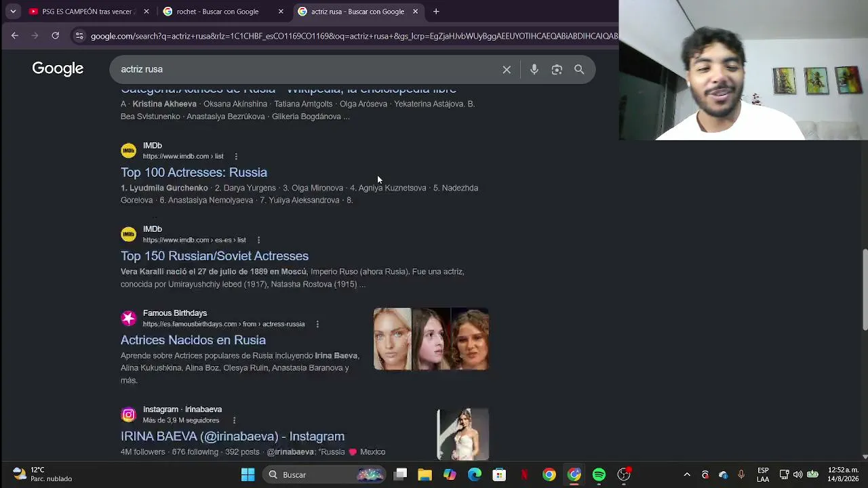Viewport: 868px width, 488px height.
Task: Go back to the previous page
Action: coord(15,36)
